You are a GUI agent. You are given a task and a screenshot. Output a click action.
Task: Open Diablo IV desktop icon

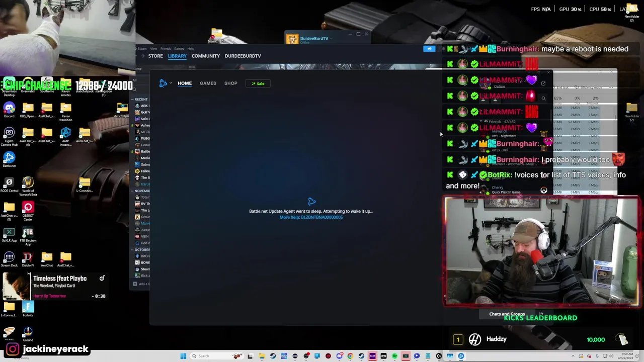(28, 259)
